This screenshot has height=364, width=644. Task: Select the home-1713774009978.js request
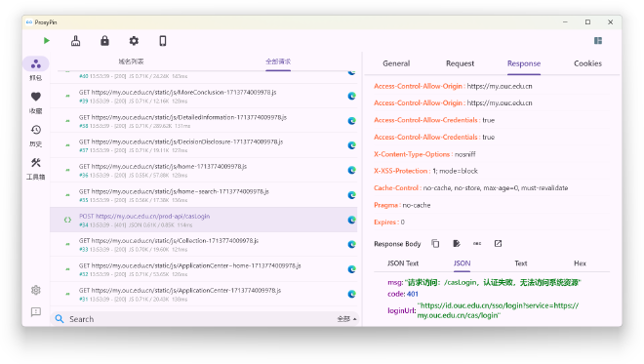coord(204,170)
